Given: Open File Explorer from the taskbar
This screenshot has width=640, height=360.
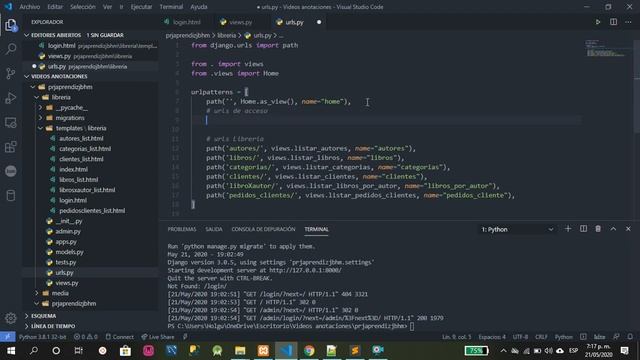Looking at the screenshot, I should pos(240,351).
